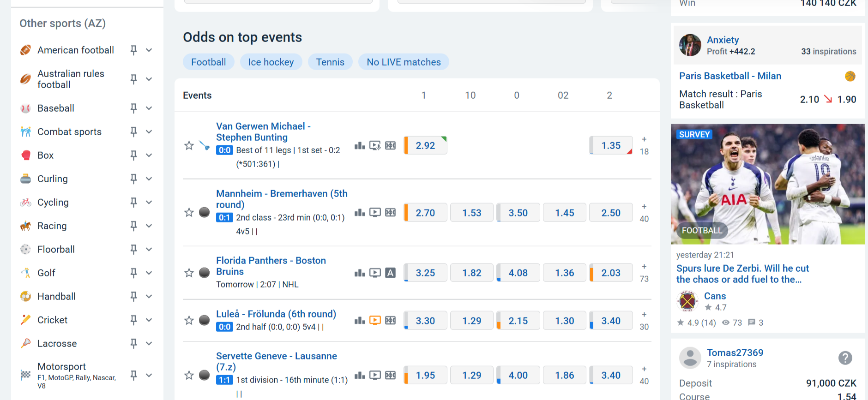This screenshot has height=400, width=868.
Task: Click the analysis 'A' icon for Florida Panthers game
Action: (391, 273)
